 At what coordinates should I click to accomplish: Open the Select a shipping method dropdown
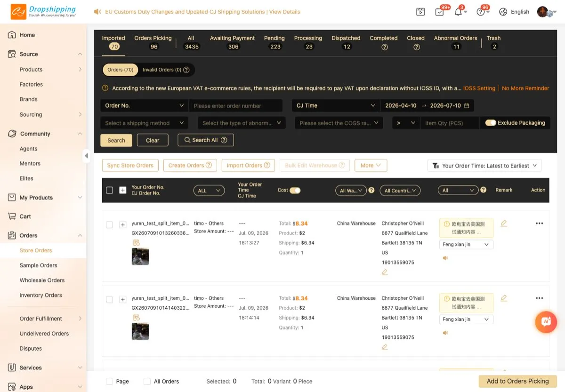click(144, 123)
